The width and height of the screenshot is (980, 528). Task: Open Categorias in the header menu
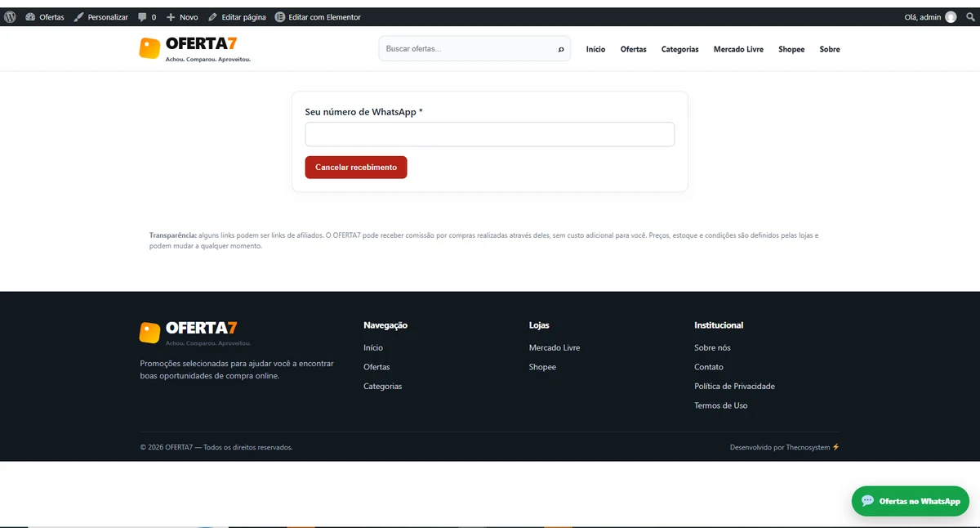coord(679,49)
